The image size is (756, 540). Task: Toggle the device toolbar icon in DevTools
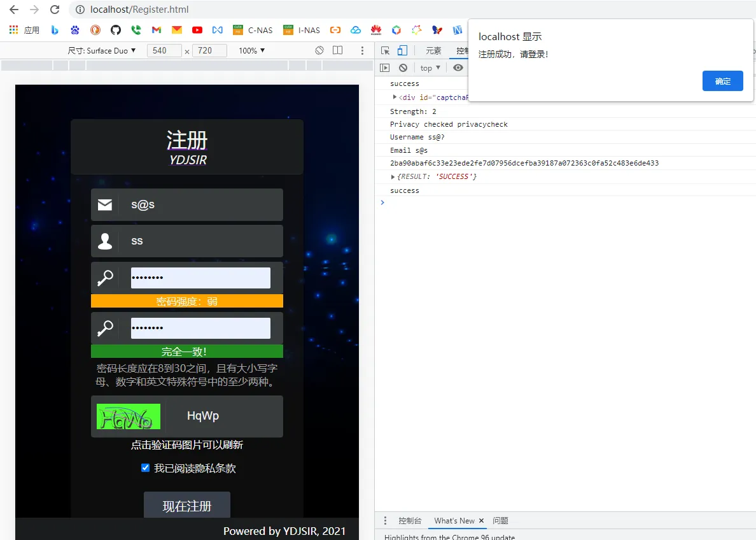click(402, 51)
